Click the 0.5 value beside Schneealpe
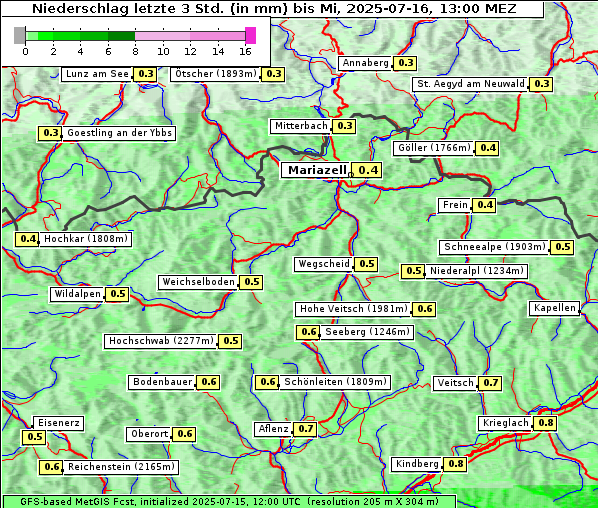598x508 pixels. pyautogui.click(x=562, y=247)
